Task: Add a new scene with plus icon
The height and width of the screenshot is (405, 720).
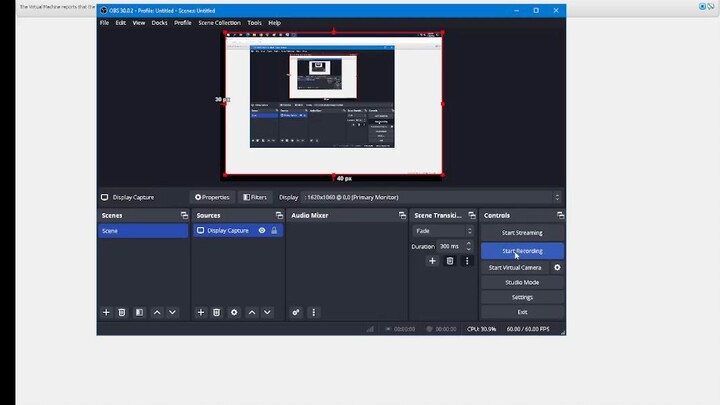Action: [x=106, y=312]
